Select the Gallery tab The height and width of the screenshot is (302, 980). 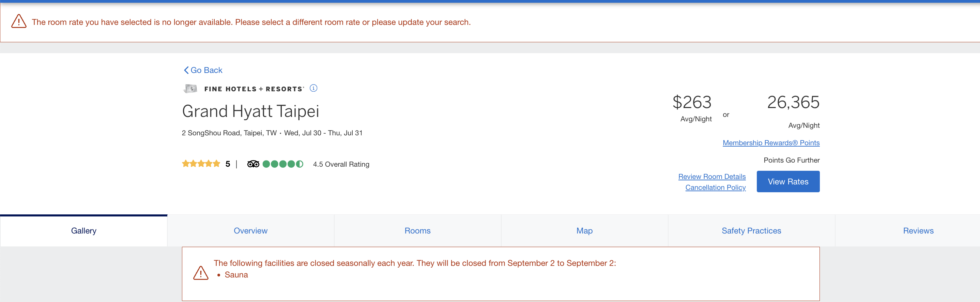click(84, 230)
